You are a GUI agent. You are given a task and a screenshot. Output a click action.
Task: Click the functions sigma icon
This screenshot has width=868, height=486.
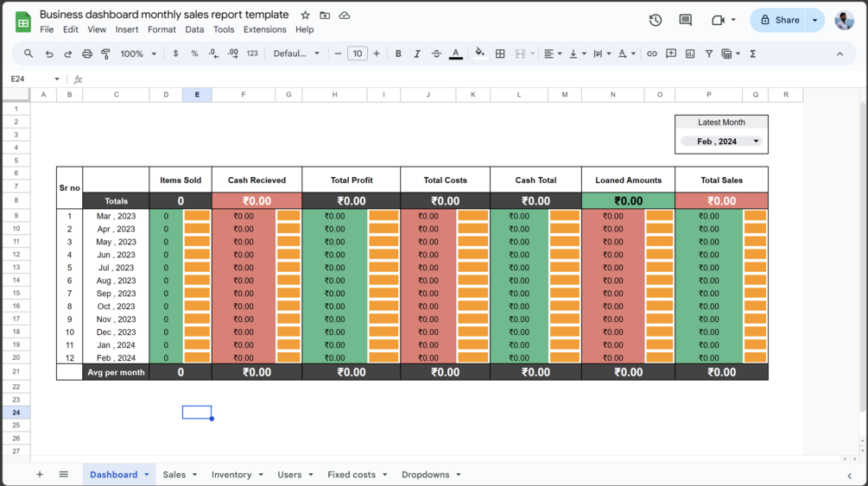pyautogui.click(x=753, y=54)
